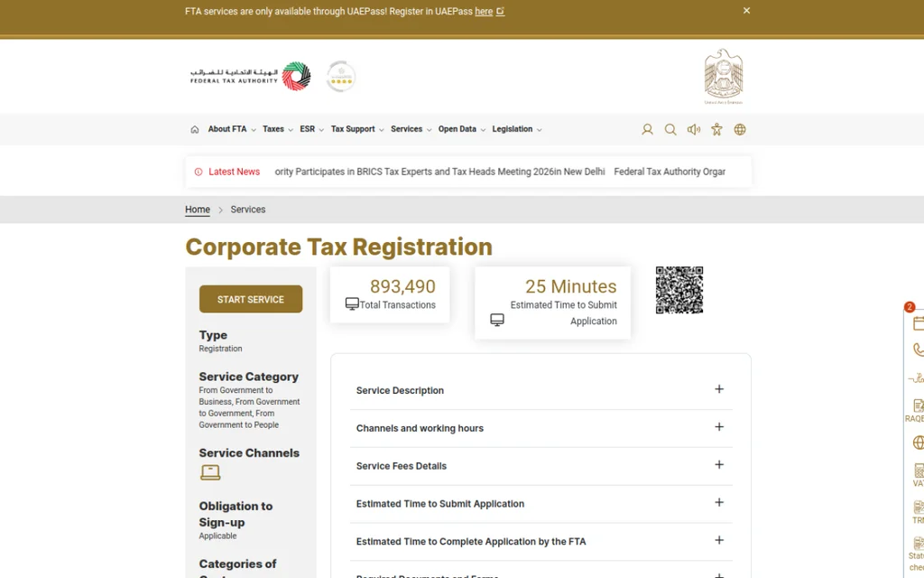924x578 pixels.
Task: Activate the text-to-speech speaker icon
Action: click(x=694, y=129)
